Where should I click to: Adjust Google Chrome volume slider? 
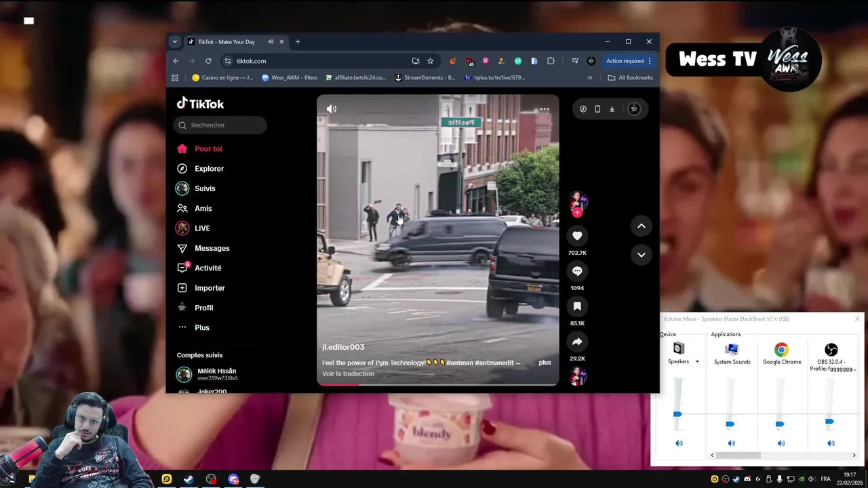coord(780,424)
